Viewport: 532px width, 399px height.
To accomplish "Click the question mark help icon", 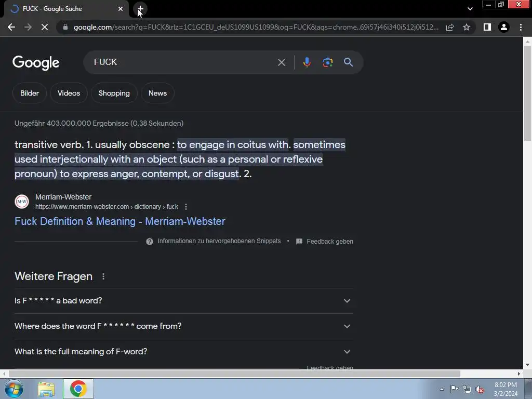I will point(149,241).
